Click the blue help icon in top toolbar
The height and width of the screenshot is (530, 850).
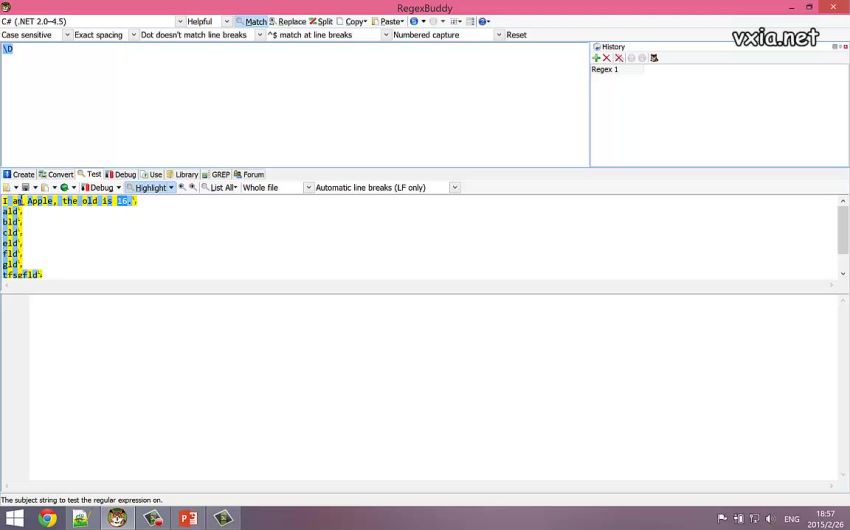[x=484, y=21]
